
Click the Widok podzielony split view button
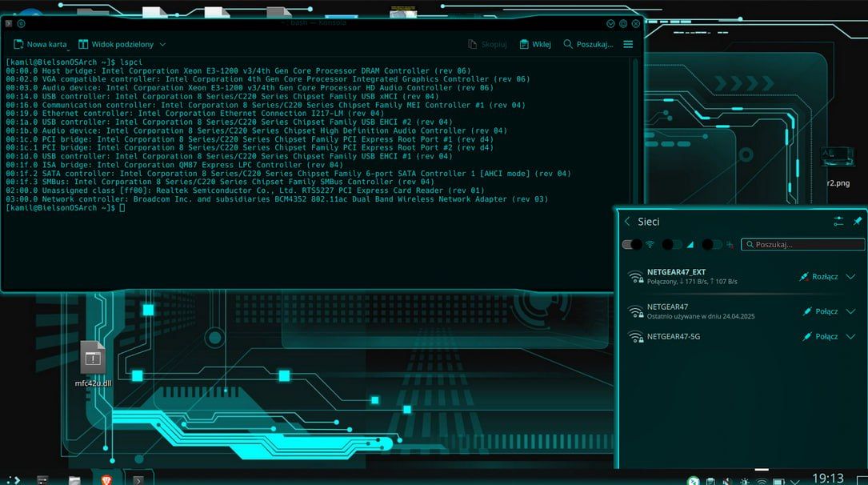[x=116, y=44]
